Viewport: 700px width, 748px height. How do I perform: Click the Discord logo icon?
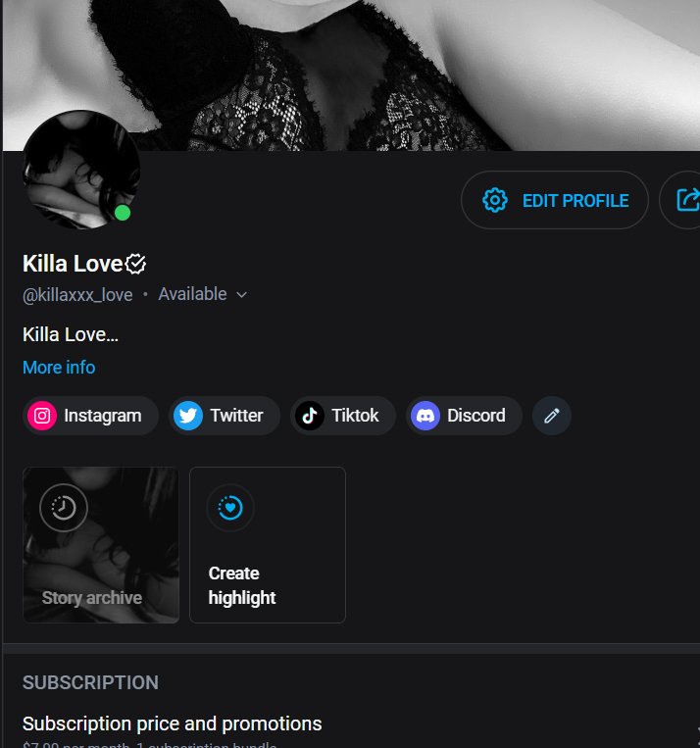point(425,416)
